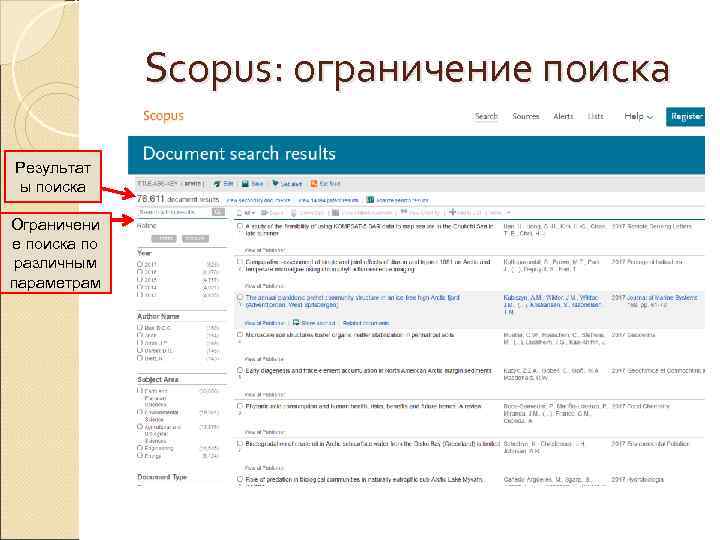The image size is (720, 540).
Task: Click the Hydrobiologia source title
Action: pos(645,479)
